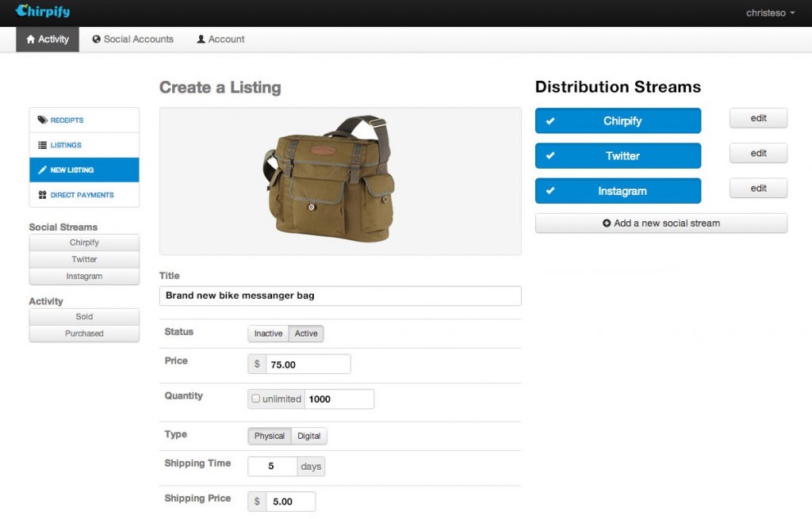Click the Price label
Image resolution: width=812 pixels, height=519 pixels.
pos(176,361)
